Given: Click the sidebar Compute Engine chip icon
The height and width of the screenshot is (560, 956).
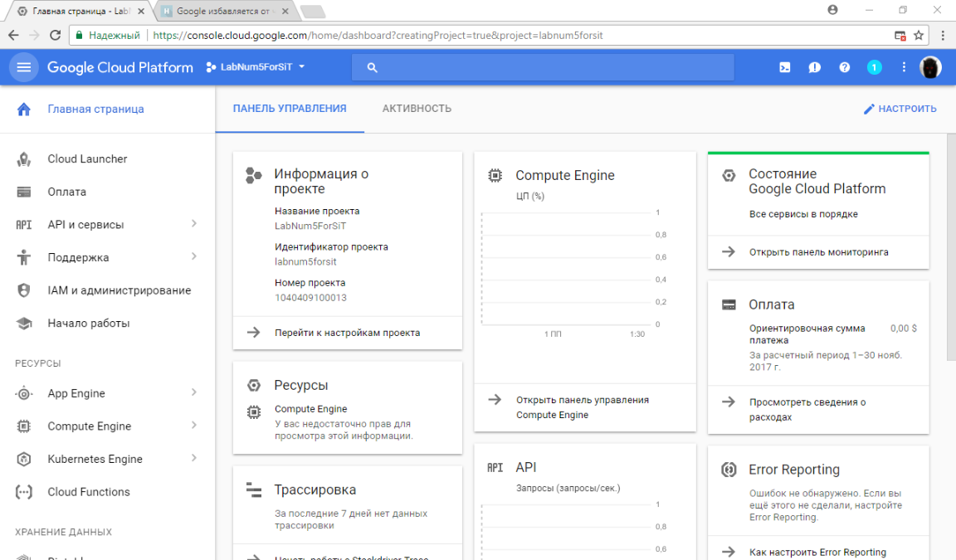Looking at the screenshot, I should (x=24, y=426).
